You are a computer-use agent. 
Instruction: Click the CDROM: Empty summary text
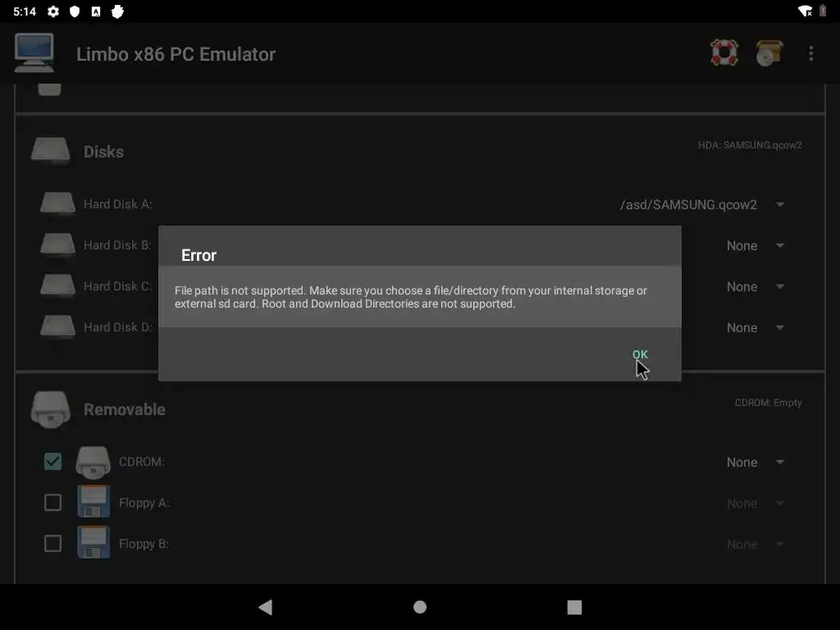point(768,403)
